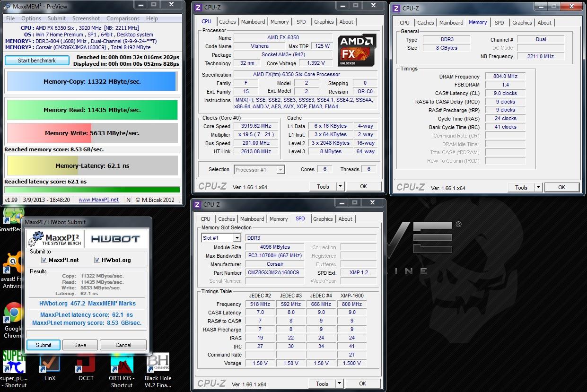Image resolution: width=587 pixels, height=392 pixels.
Task: Click the Z icon of CPU-Z SPD window
Action: pos(197,204)
